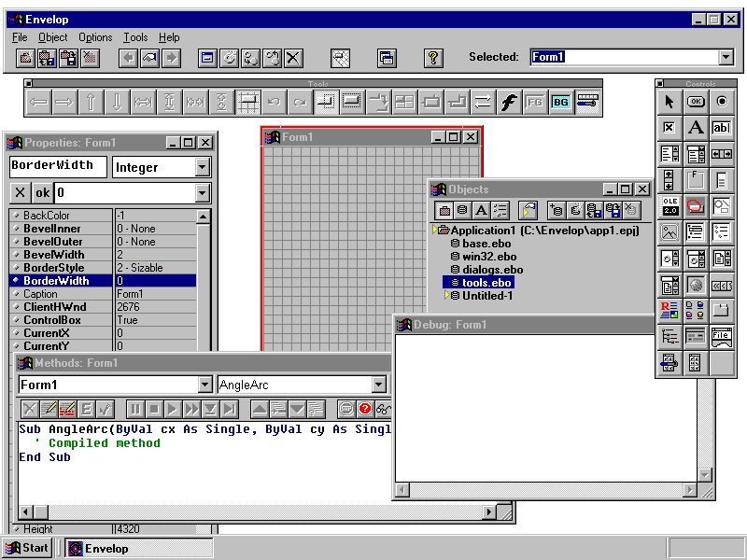Select the check box control tool
Image resolution: width=747 pixels, height=560 pixels.
[669, 128]
